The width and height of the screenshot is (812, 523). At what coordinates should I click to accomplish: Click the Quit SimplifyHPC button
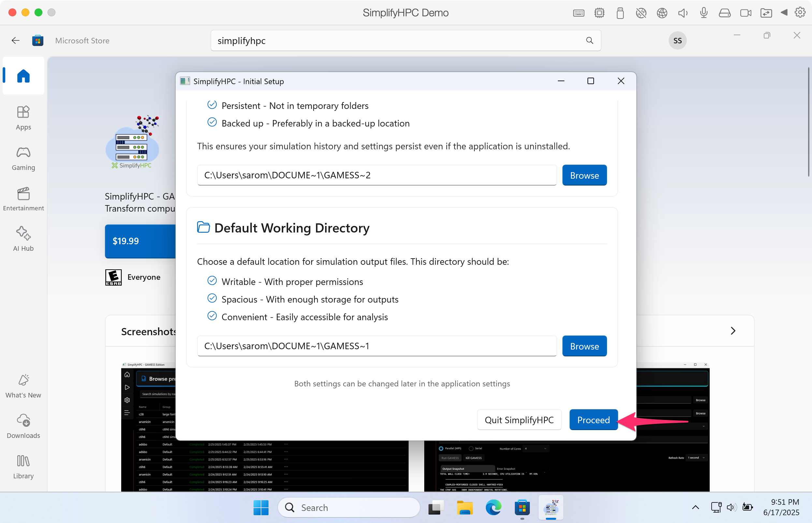pos(519,420)
